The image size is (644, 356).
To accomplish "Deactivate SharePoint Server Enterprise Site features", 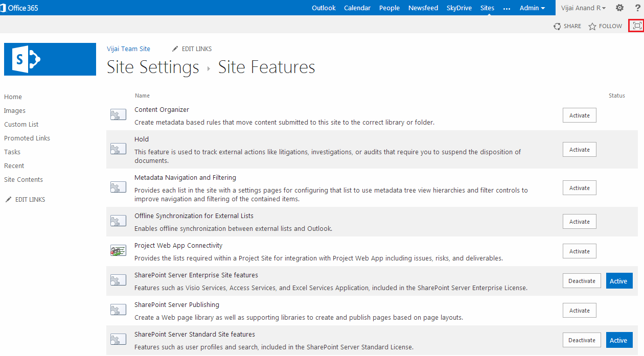I will 582,281.
